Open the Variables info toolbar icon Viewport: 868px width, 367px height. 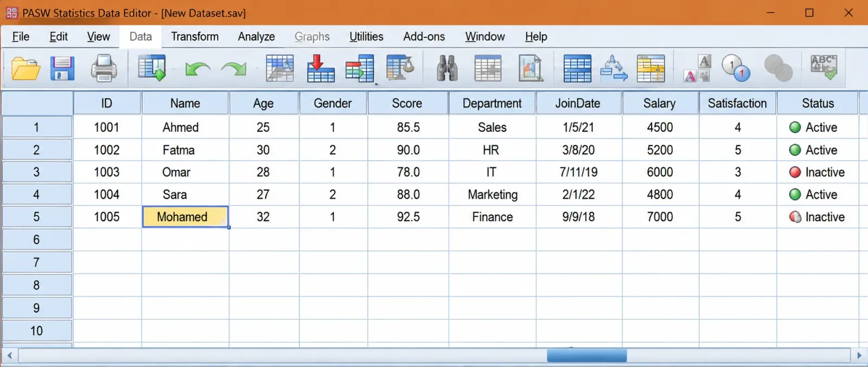coord(360,69)
